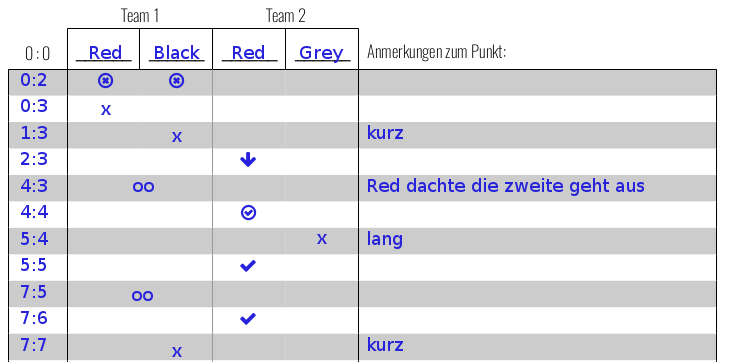Screen dimensions: 729x362
Task: Click the x mark in row 7:7
Action: pos(177,351)
